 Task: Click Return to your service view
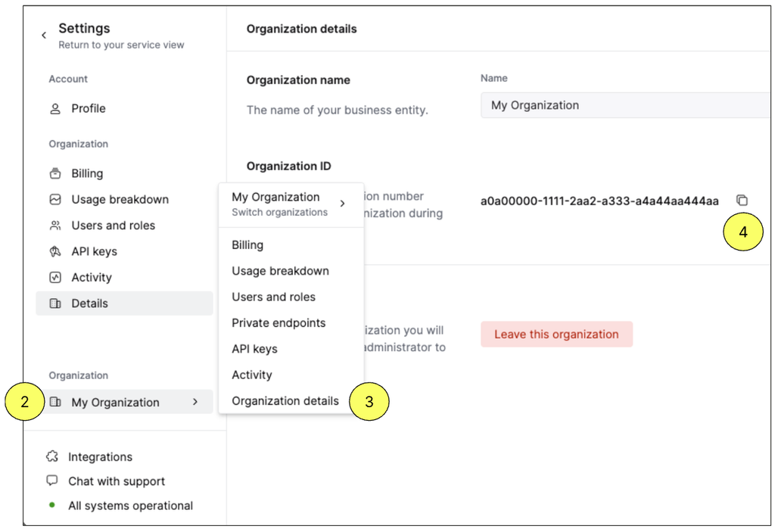click(121, 45)
